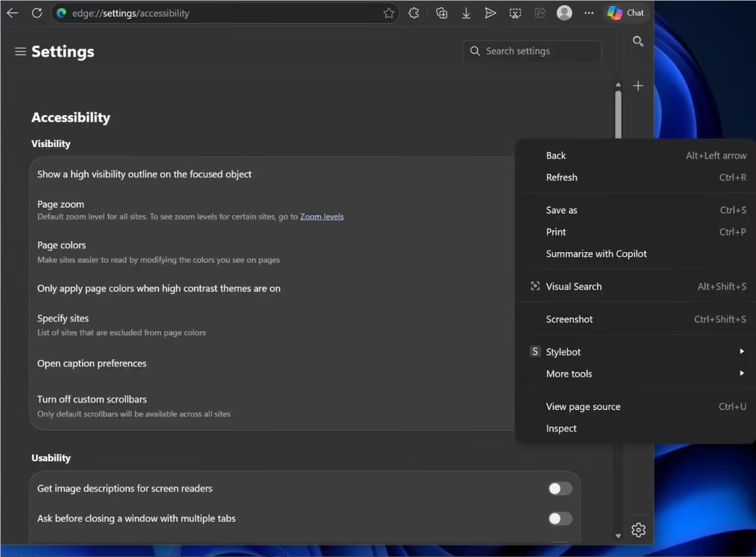The height and width of the screenshot is (557, 756).
Task: Click the plus button in the sidebar
Action: pyautogui.click(x=638, y=86)
